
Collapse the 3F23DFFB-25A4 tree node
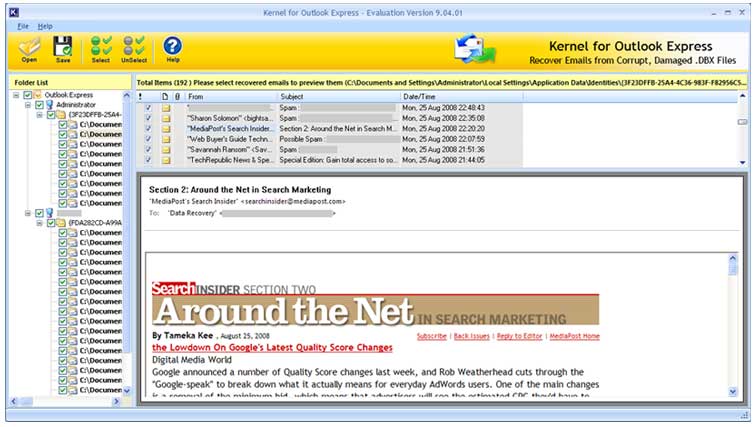pos(39,115)
